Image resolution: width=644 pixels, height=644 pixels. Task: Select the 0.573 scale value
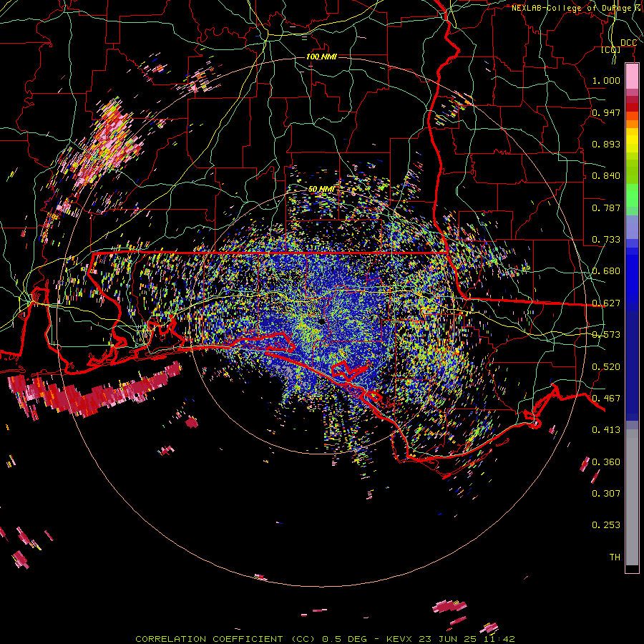[606, 335]
